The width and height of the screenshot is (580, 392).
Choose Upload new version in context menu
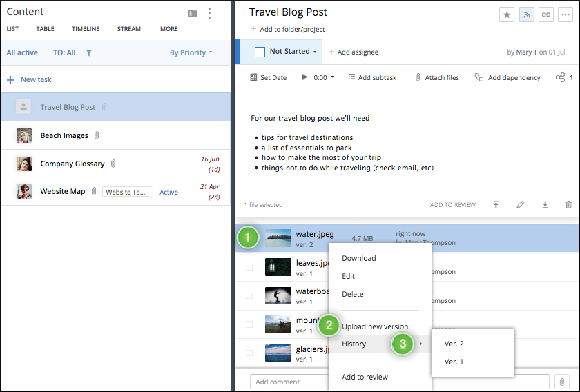pyautogui.click(x=375, y=326)
